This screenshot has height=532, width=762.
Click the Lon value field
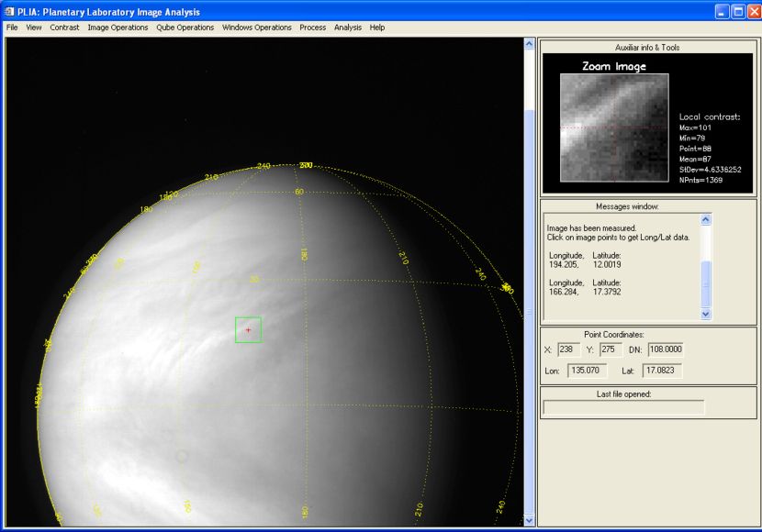[x=587, y=371]
